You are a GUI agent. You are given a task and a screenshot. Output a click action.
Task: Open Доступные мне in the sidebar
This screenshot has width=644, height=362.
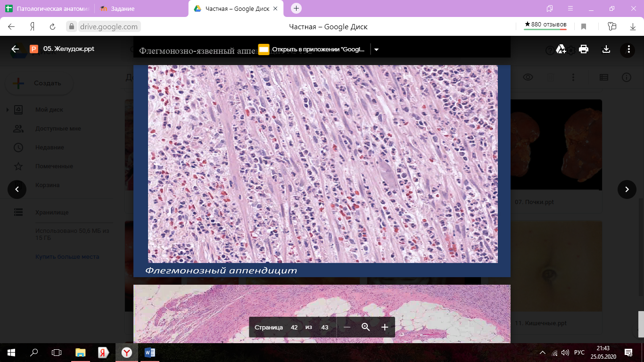tap(58, 129)
